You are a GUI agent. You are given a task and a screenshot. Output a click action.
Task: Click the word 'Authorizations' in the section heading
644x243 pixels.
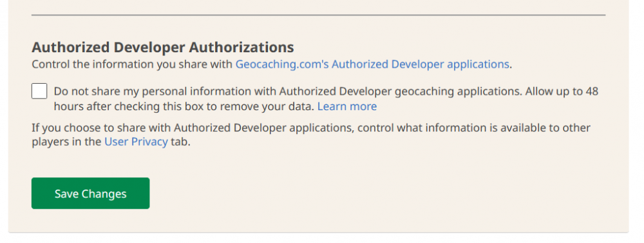tap(241, 47)
